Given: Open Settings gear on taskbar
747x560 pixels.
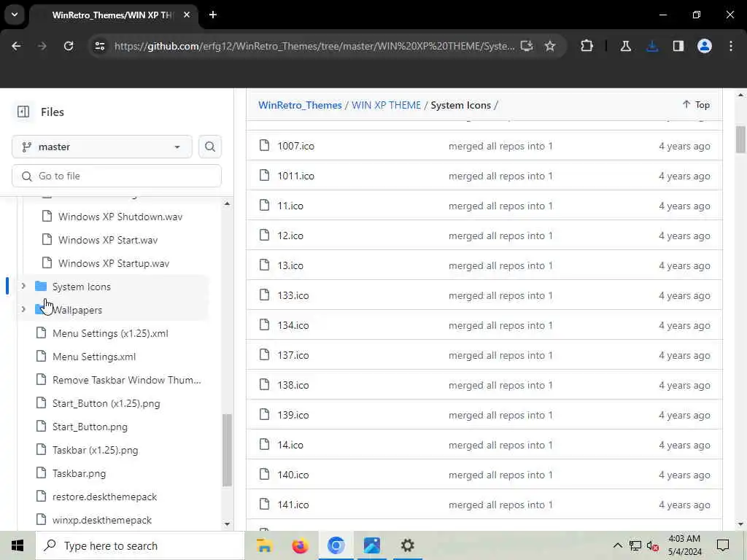Looking at the screenshot, I should 407,545.
